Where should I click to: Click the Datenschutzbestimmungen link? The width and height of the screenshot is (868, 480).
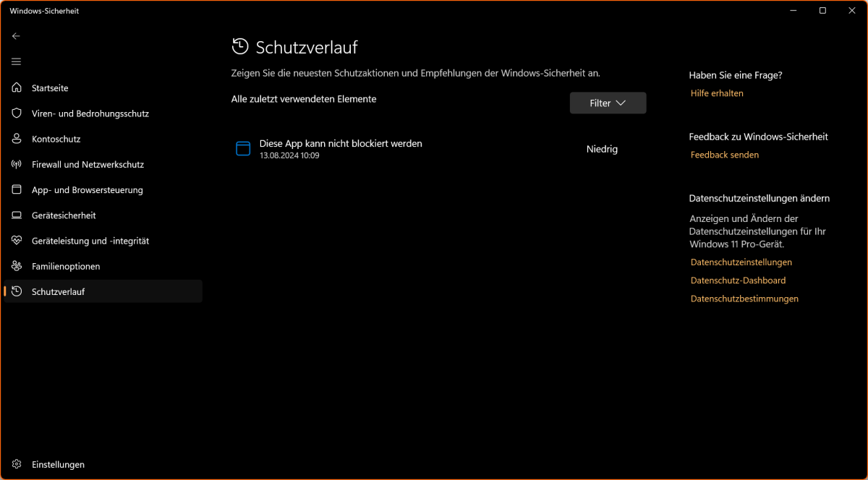pyautogui.click(x=744, y=299)
